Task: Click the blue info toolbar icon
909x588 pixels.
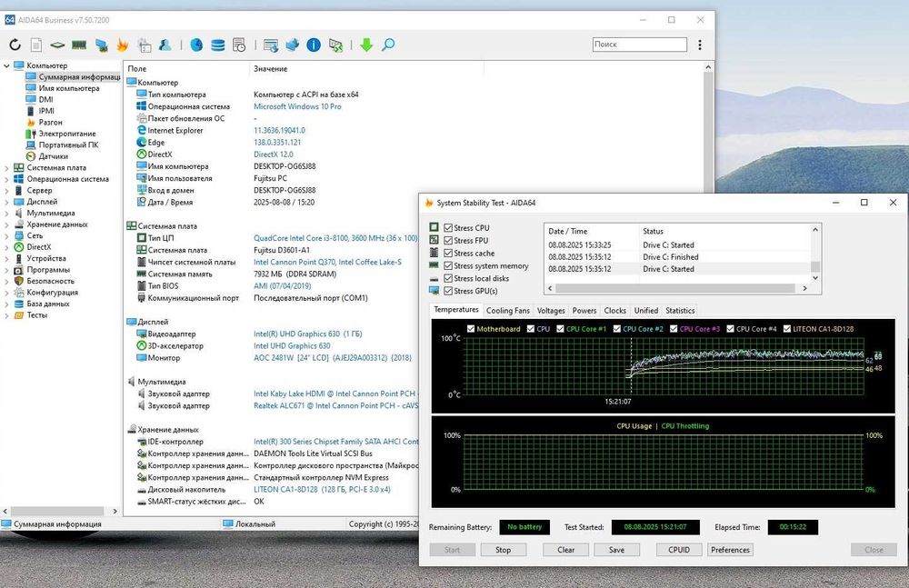Action: point(314,45)
